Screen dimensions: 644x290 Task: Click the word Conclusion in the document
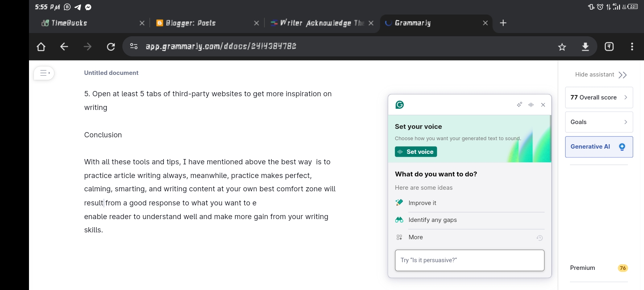click(103, 135)
